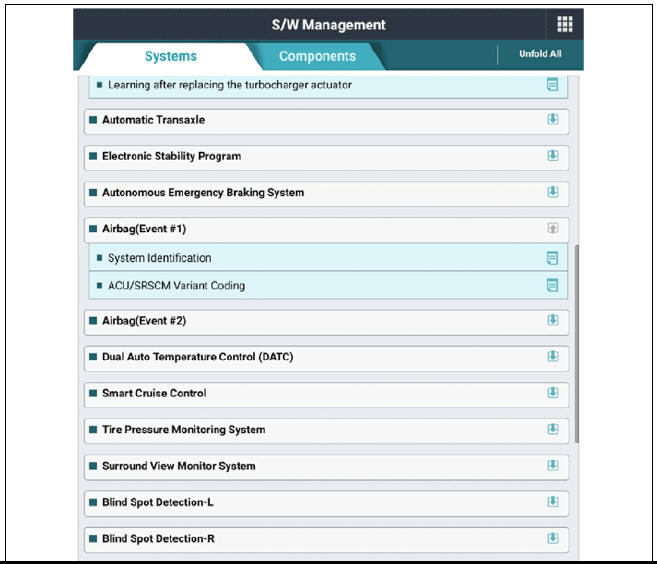Expand Autonomous Emergency Braking System arrow icon
Screen dimensions: 657x564
click(553, 192)
